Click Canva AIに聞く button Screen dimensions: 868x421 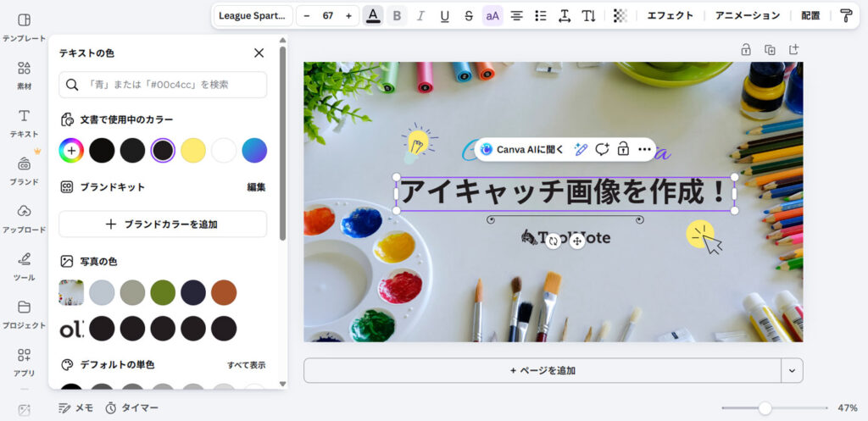coord(522,149)
